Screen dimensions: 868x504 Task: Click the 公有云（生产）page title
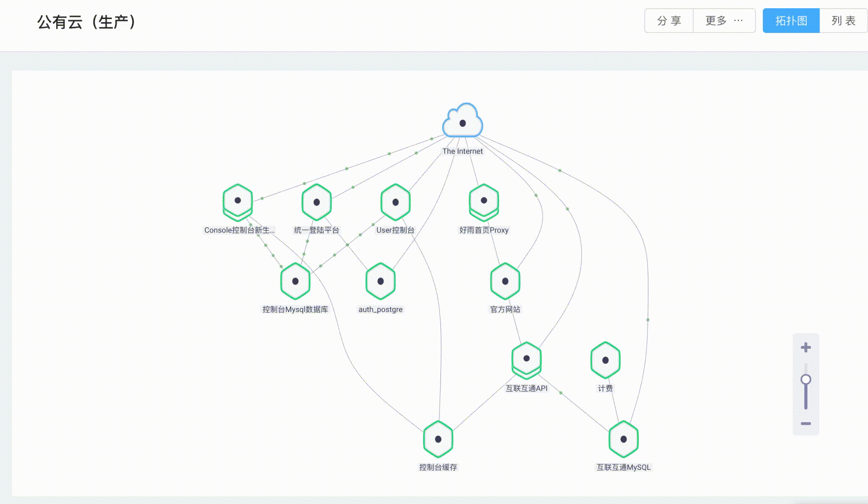click(x=87, y=22)
